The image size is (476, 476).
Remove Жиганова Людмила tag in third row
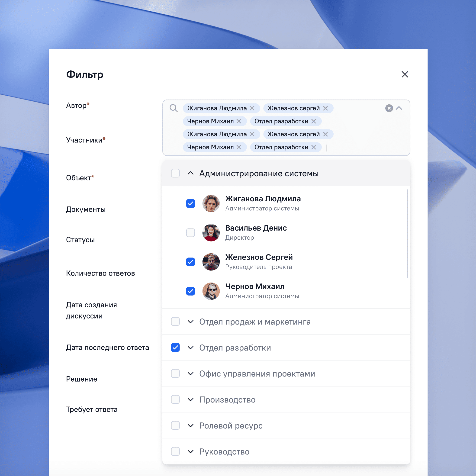pyautogui.click(x=252, y=134)
